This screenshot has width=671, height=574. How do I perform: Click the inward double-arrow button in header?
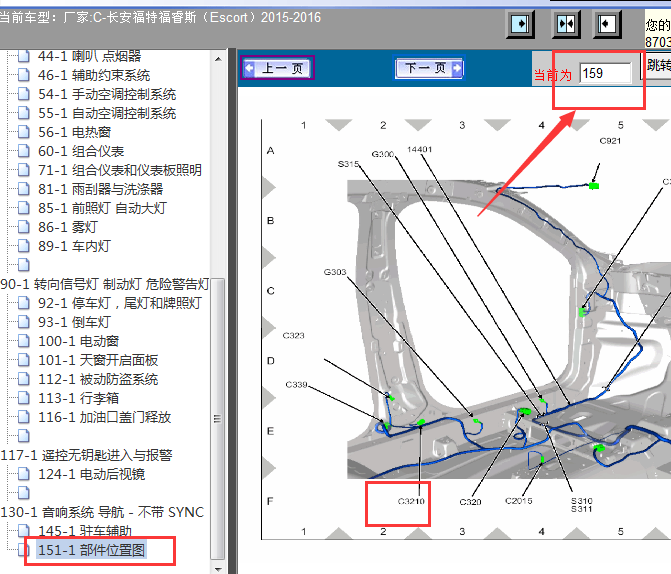pos(566,24)
